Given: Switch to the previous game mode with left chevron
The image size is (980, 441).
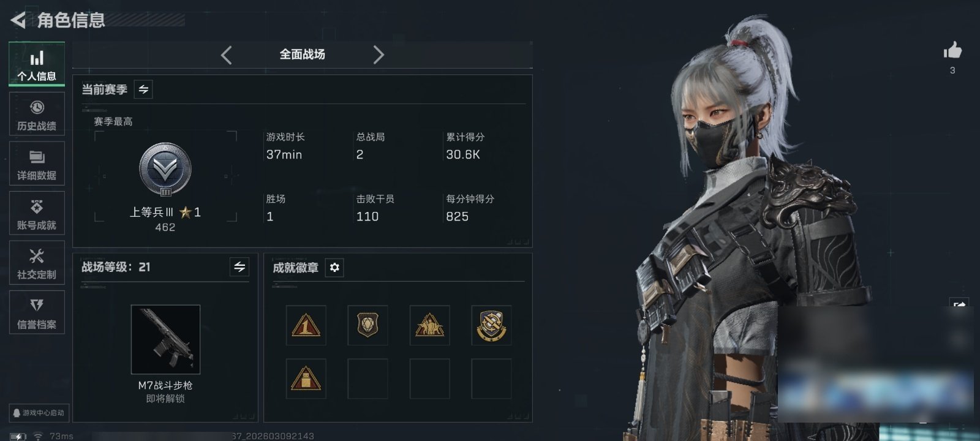Looking at the screenshot, I should 227,55.
